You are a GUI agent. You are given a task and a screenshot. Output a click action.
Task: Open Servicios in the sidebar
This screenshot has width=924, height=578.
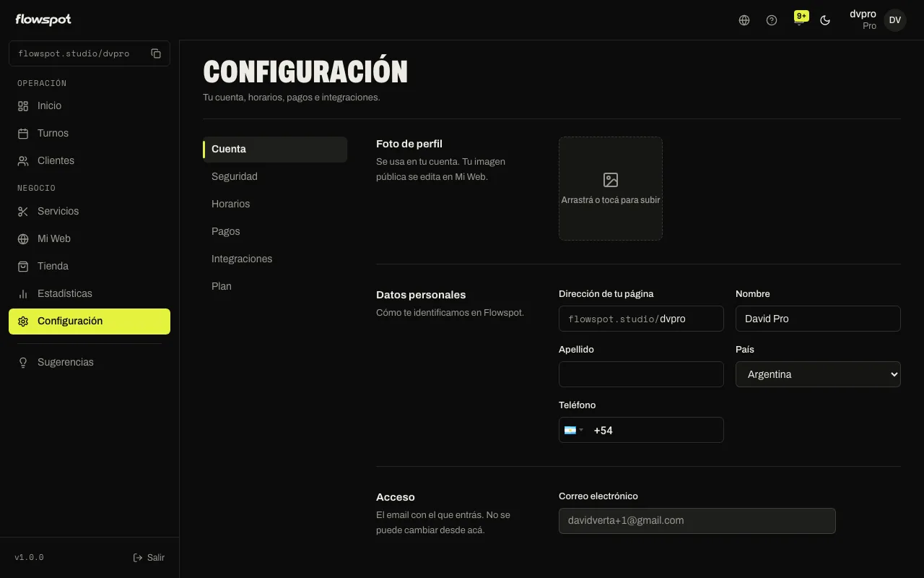click(x=90, y=211)
